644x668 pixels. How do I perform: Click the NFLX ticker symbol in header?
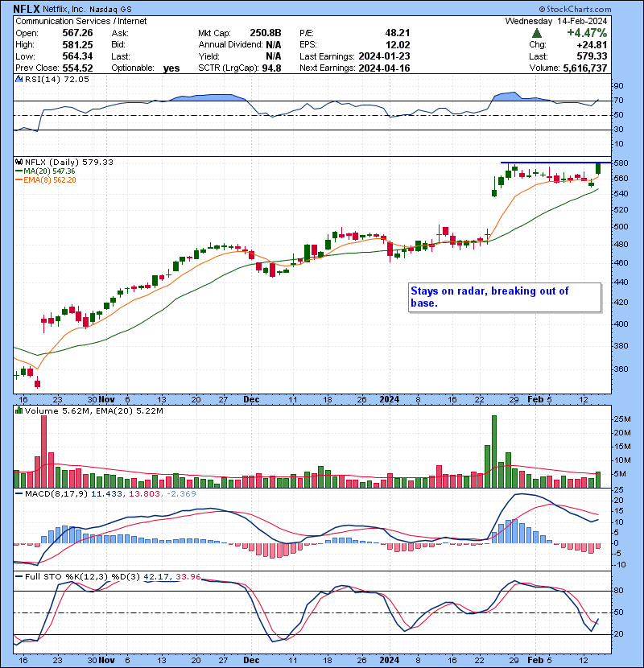coord(27,9)
